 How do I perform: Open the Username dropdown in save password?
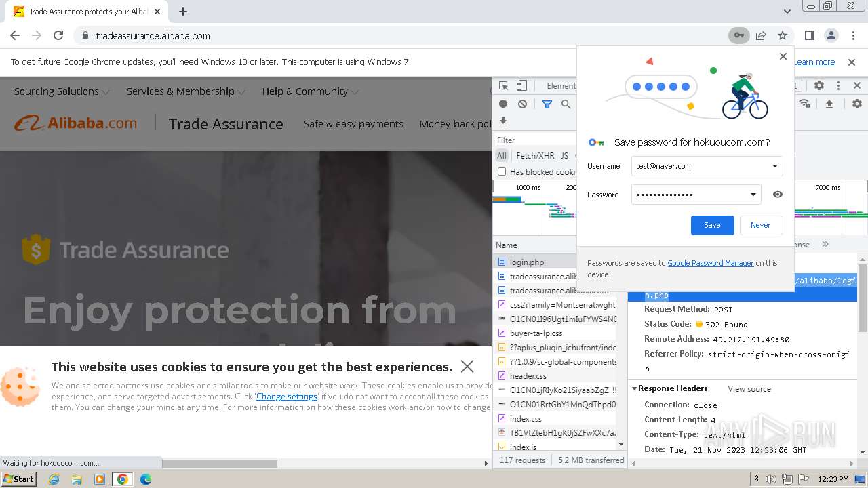[x=775, y=166]
